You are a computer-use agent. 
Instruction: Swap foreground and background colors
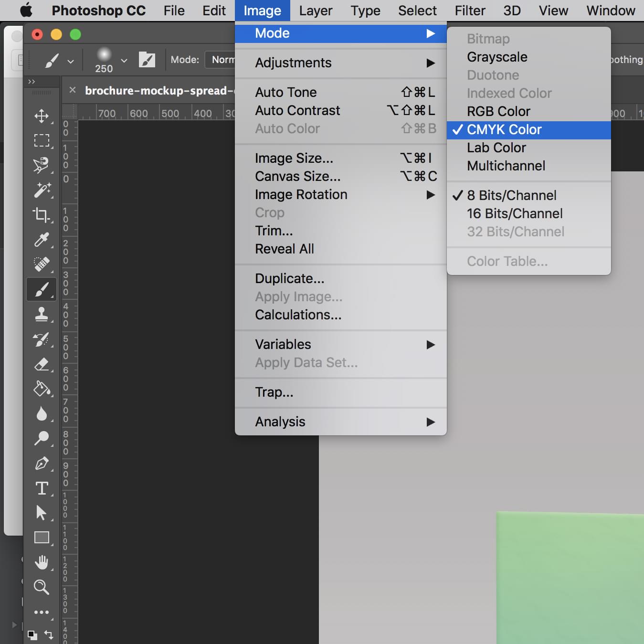pyautogui.click(x=49, y=634)
